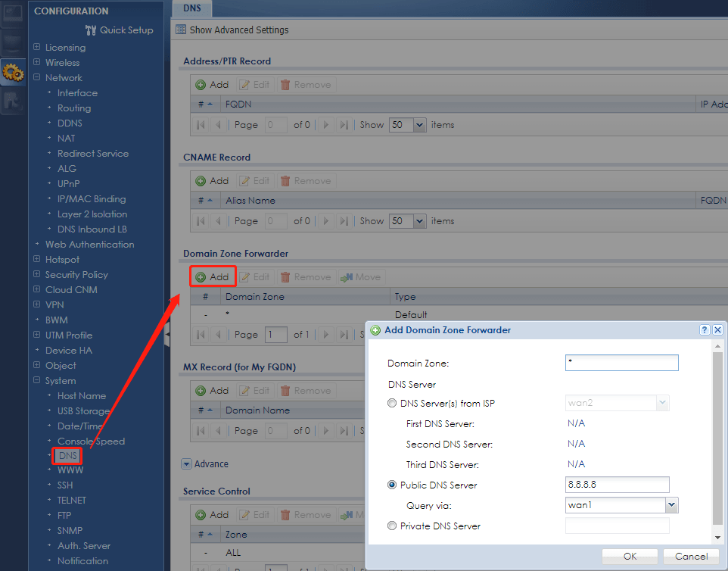Go to last page in CNAME Record pager
This screenshot has width=728, height=571.
pos(344,221)
